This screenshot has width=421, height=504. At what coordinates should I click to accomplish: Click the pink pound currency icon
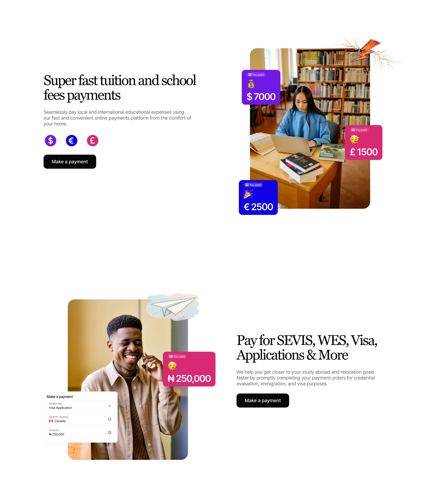pyautogui.click(x=93, y=140)
